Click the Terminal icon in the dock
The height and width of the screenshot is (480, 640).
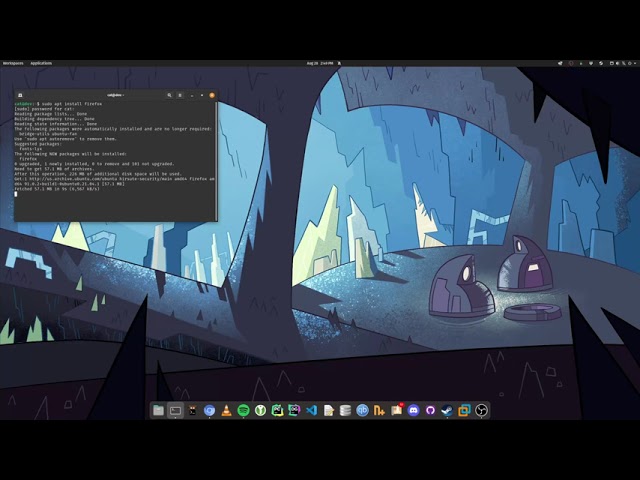(x=176, y=410)
